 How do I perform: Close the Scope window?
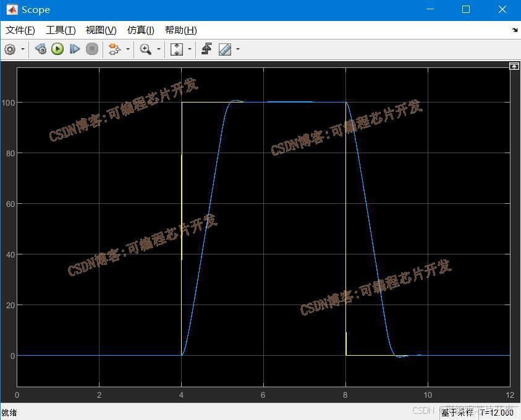click(x=502, y=9)
